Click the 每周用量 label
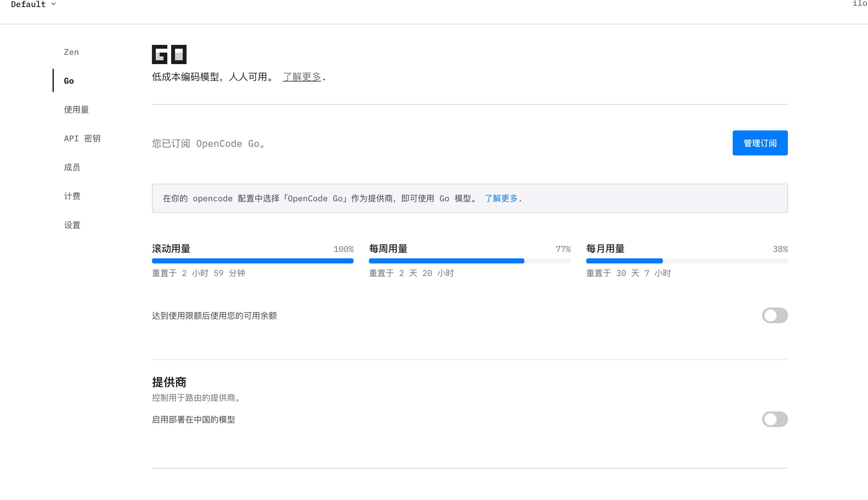The height and width of the screenshot is (500, 868). coord(388,249)
